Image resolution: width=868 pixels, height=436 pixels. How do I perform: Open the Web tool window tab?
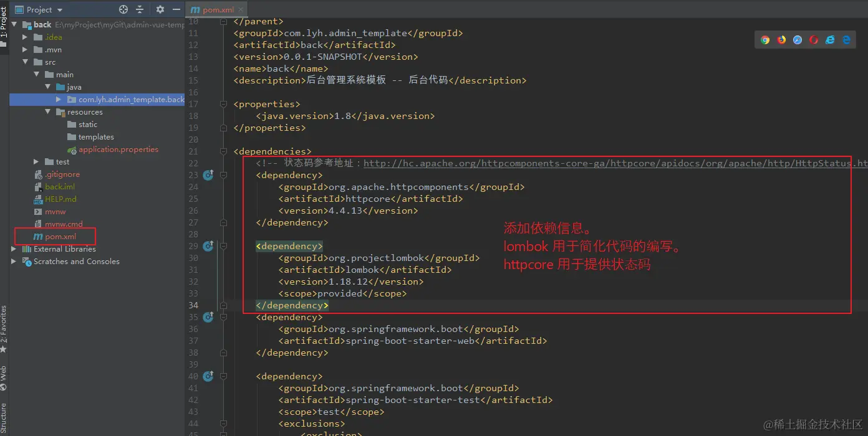pos(4,378)
